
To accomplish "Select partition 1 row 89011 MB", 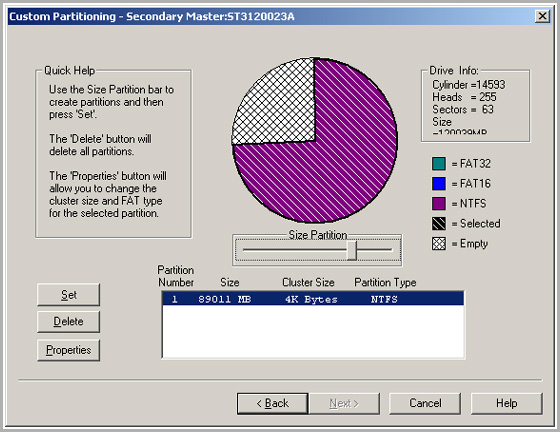I will [313, 299].
